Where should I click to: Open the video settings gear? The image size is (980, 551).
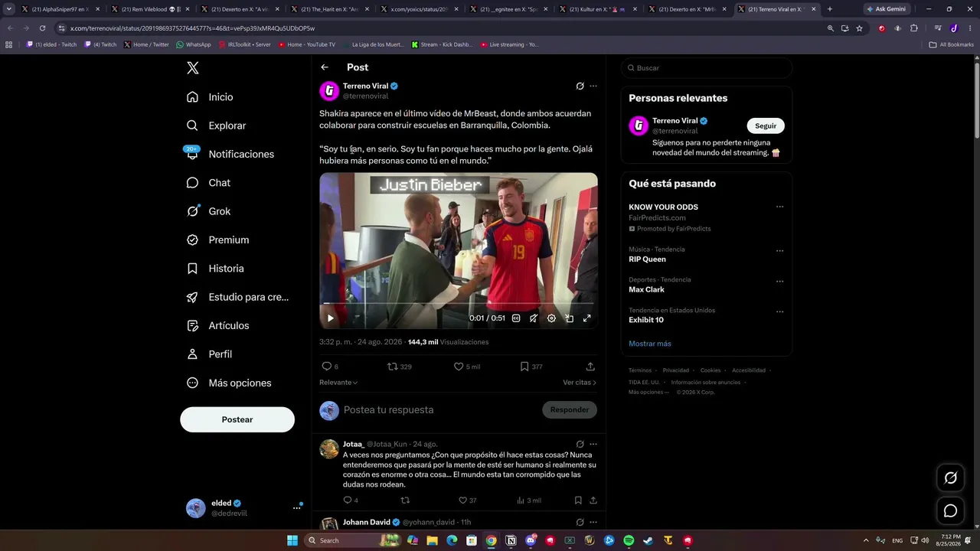pos(551,318)
